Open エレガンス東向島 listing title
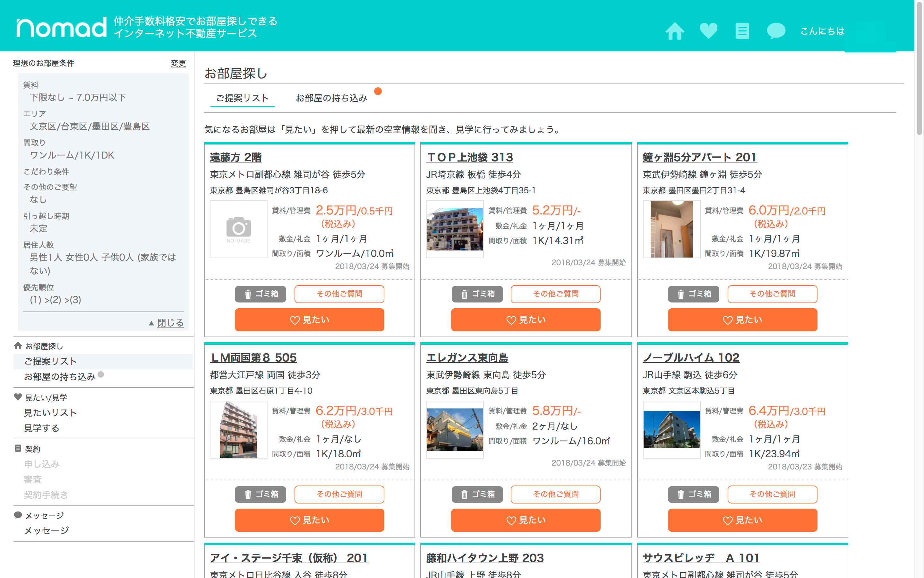 pos(467,357)
